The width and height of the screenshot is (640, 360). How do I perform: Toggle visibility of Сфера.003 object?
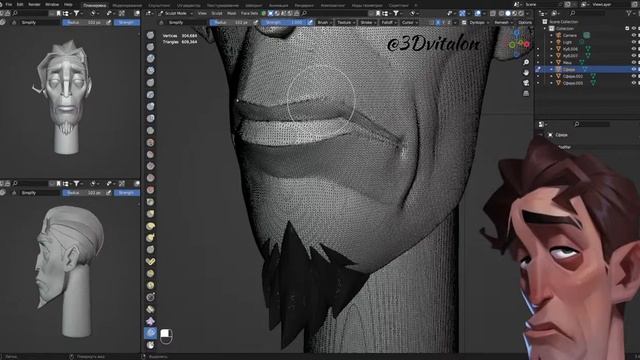coord(634,83)
